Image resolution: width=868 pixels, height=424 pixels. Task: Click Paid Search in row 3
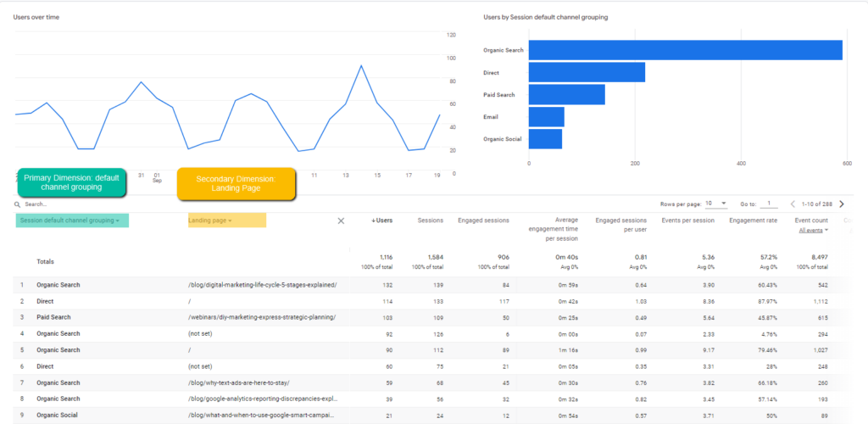53,318
